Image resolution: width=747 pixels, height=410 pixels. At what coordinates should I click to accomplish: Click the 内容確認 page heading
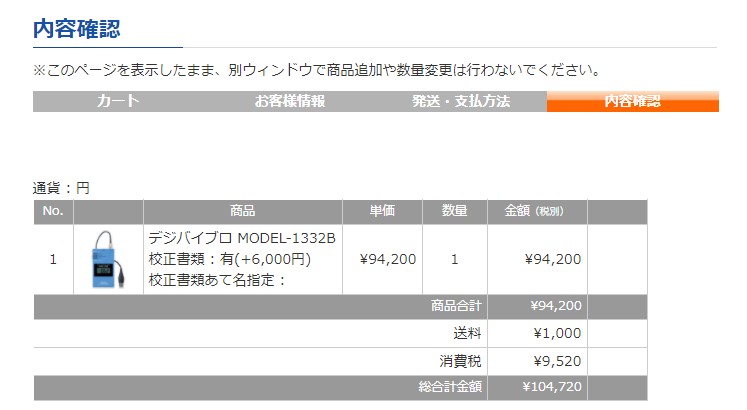click(77, 29)
